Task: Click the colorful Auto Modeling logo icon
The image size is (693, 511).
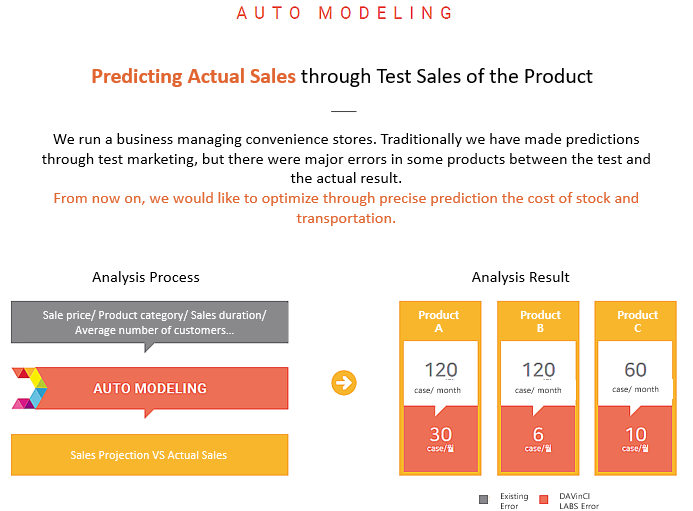Action: coord(30,388)
